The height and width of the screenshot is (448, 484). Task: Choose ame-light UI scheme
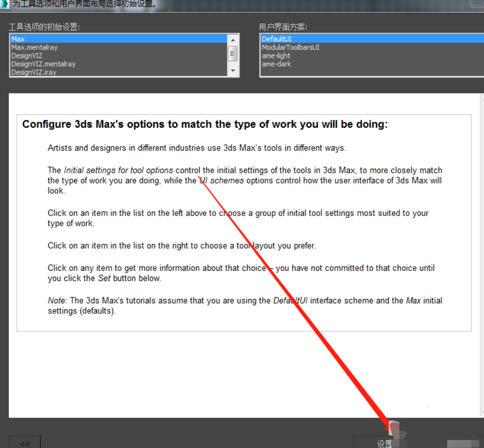[372, 55]
